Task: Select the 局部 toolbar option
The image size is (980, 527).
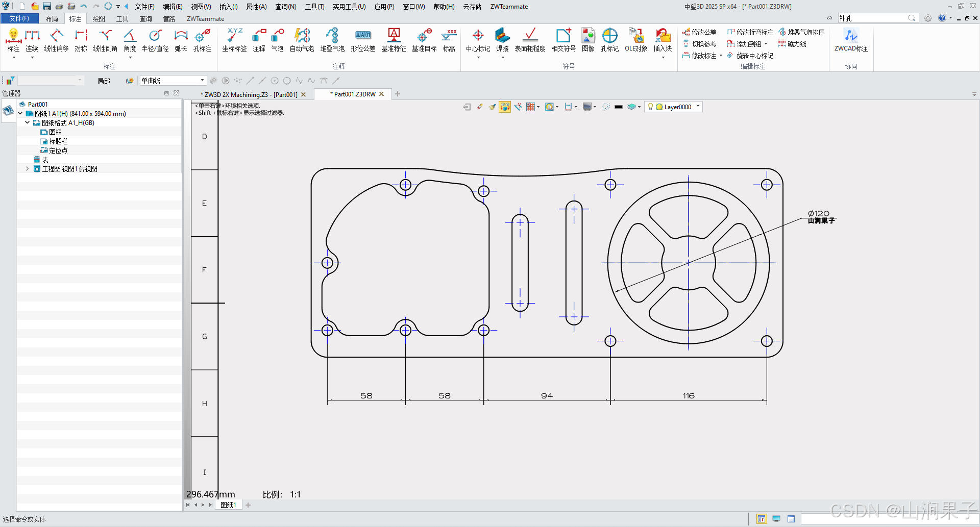Action: 104,81
